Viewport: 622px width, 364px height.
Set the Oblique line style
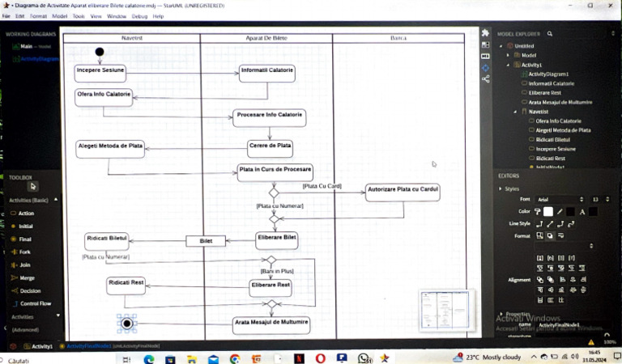[550, 224]
